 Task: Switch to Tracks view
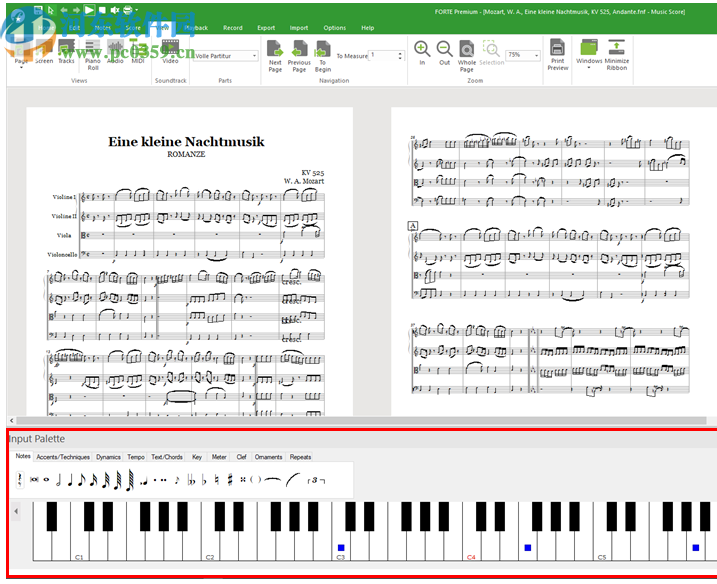[x=66, y=52]
